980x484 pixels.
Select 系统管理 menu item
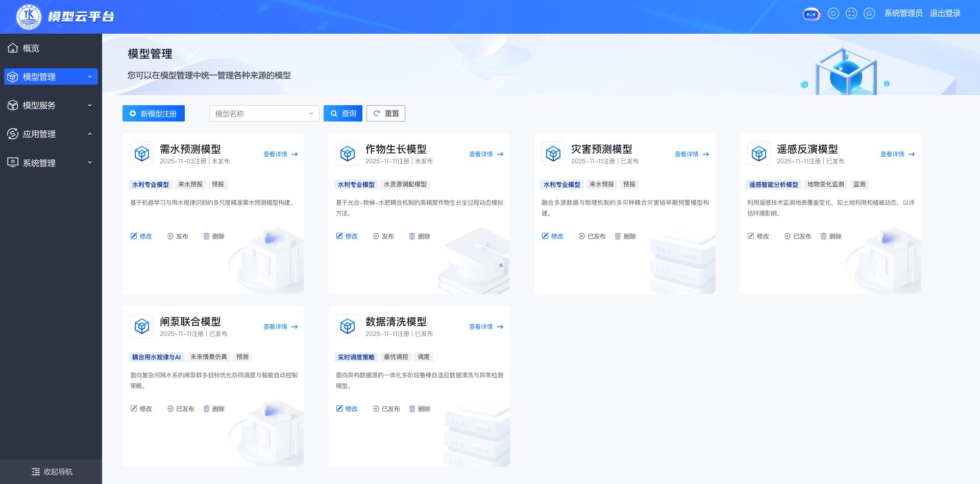coord(51,162)
